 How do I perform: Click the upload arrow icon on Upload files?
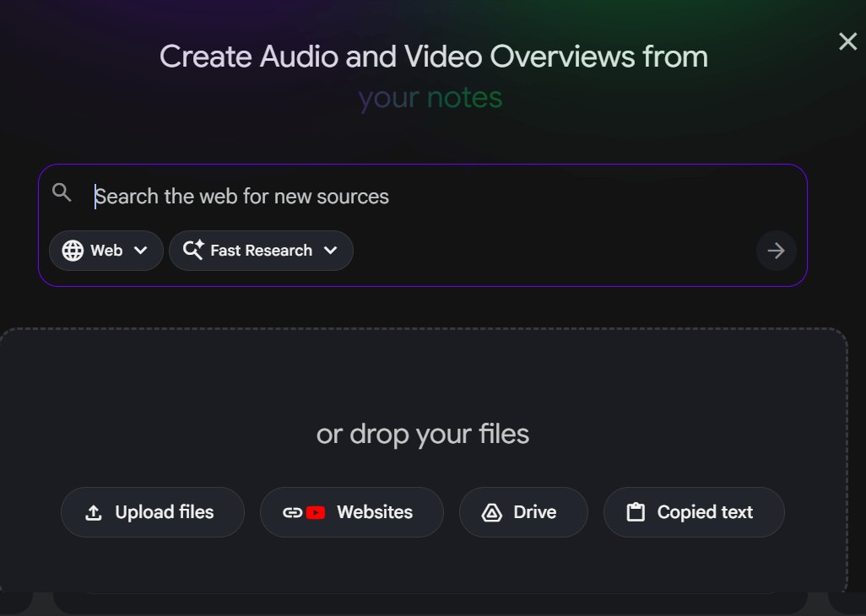[93, 512]
